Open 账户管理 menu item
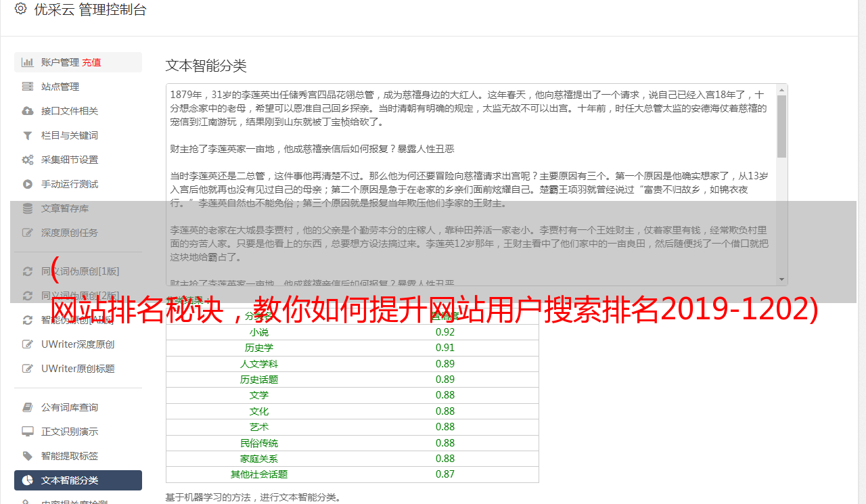 tap(78, 62)
